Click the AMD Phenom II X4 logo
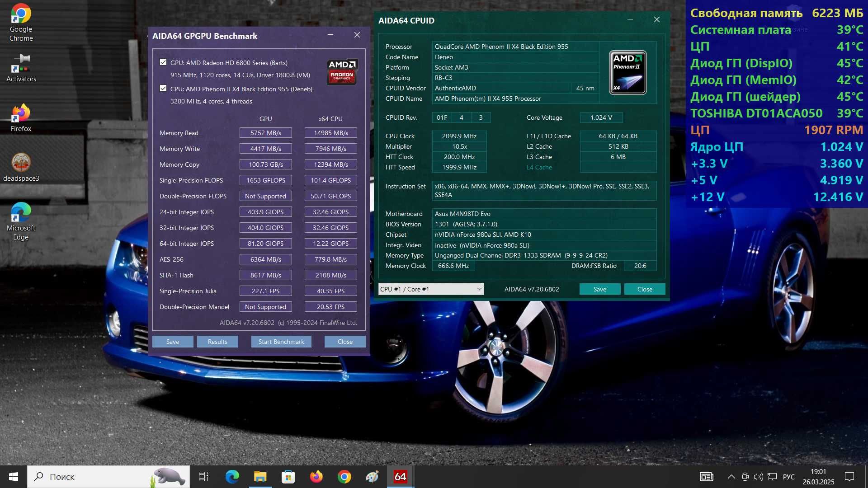The width and height of the screenshot is (868, 488). click(x=628, y=72)
